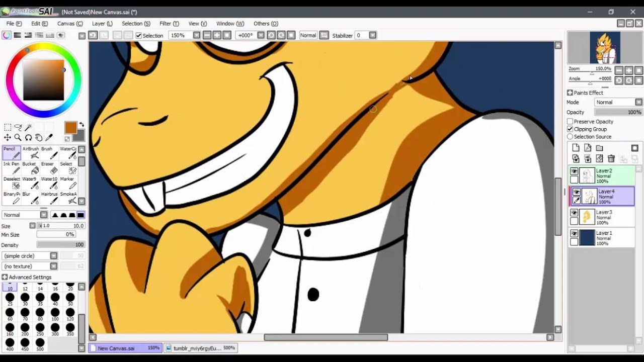Click the undo arrow in toolbar
Screen dimensions: 644x362
[93, 35]
